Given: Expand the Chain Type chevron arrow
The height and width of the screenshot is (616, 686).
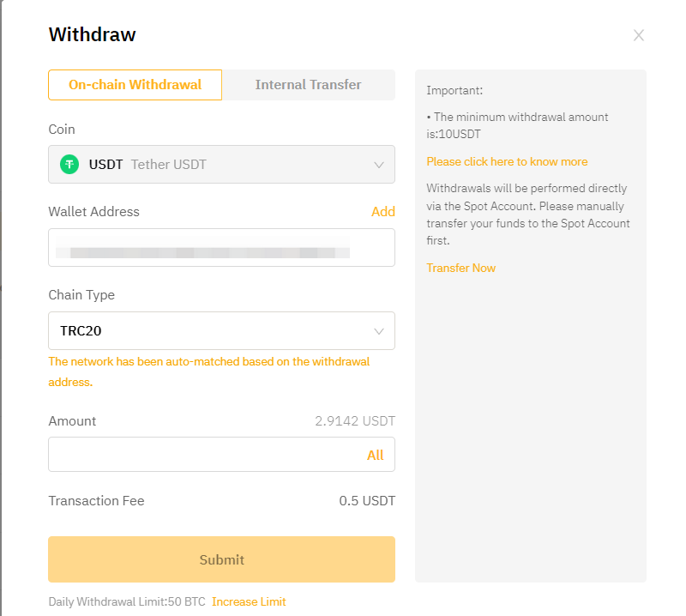Looking at the screenshot, I should point(379,331).
